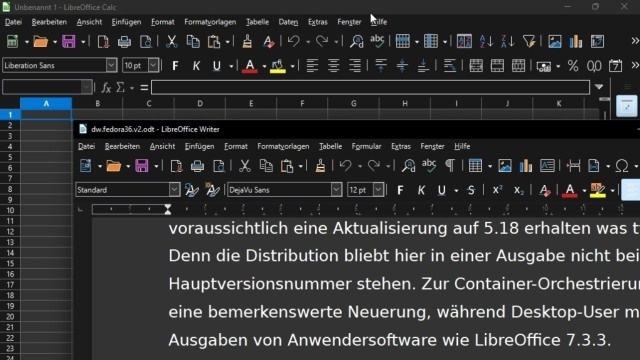Select row 12 header in Calc
Screen dimensions: 640x360
10,231
